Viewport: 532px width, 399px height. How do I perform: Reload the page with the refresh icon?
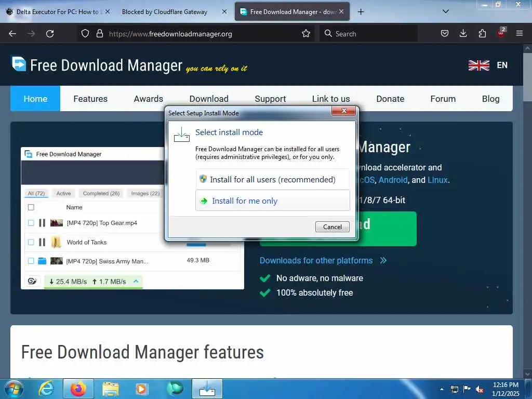pos(50,34)
